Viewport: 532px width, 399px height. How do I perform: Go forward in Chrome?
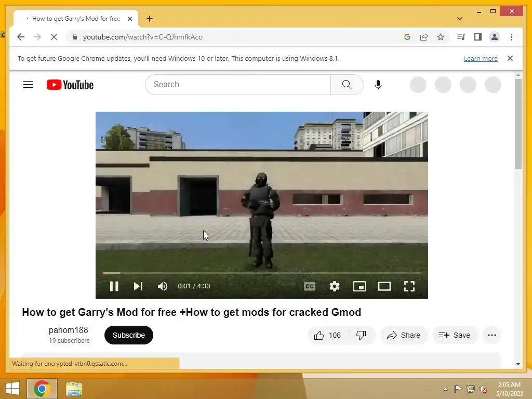(x=37, y=37)
